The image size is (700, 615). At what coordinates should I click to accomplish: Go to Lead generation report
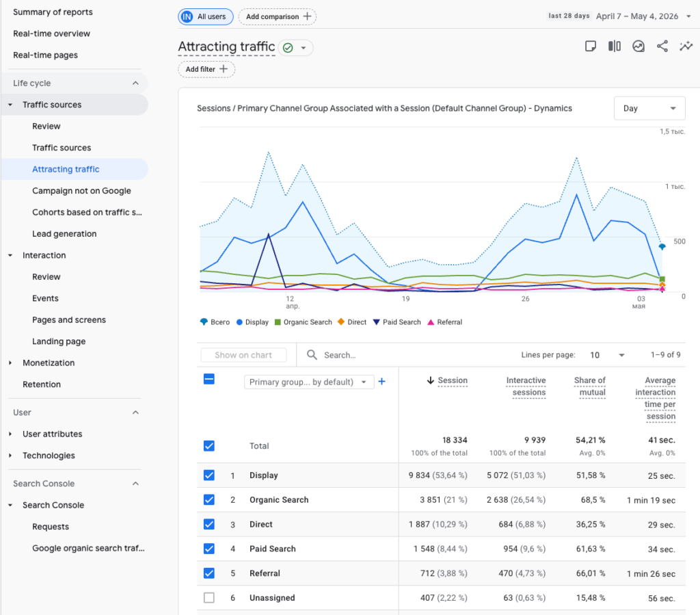[64, 233]
